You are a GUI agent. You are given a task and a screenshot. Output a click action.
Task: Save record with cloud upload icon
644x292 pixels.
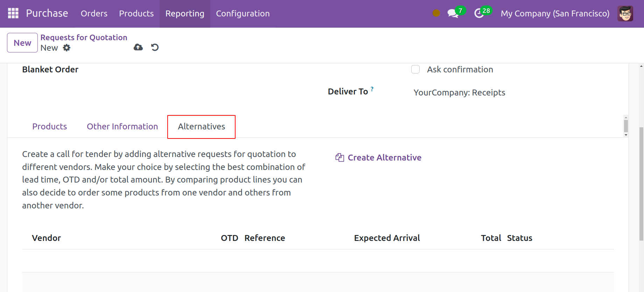[138, 47]
